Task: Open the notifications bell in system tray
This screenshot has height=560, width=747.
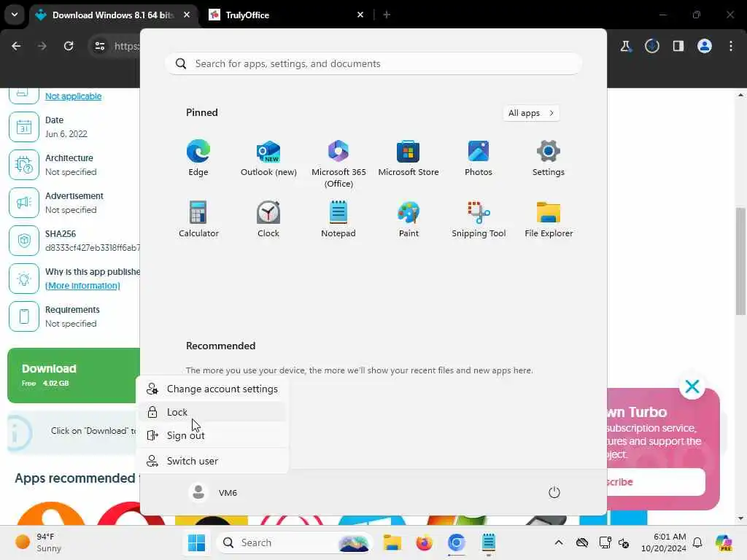Action: click(697, 542)
